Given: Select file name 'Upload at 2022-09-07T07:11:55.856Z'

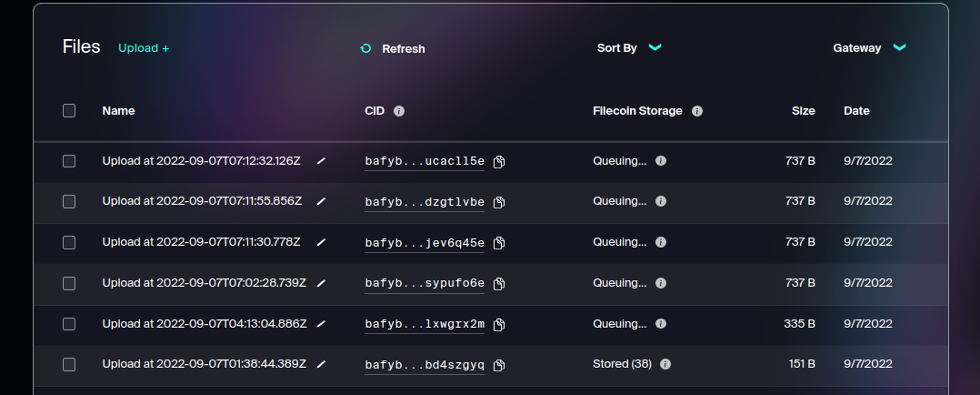Looking at the screenshot, I should coord(202,201).
